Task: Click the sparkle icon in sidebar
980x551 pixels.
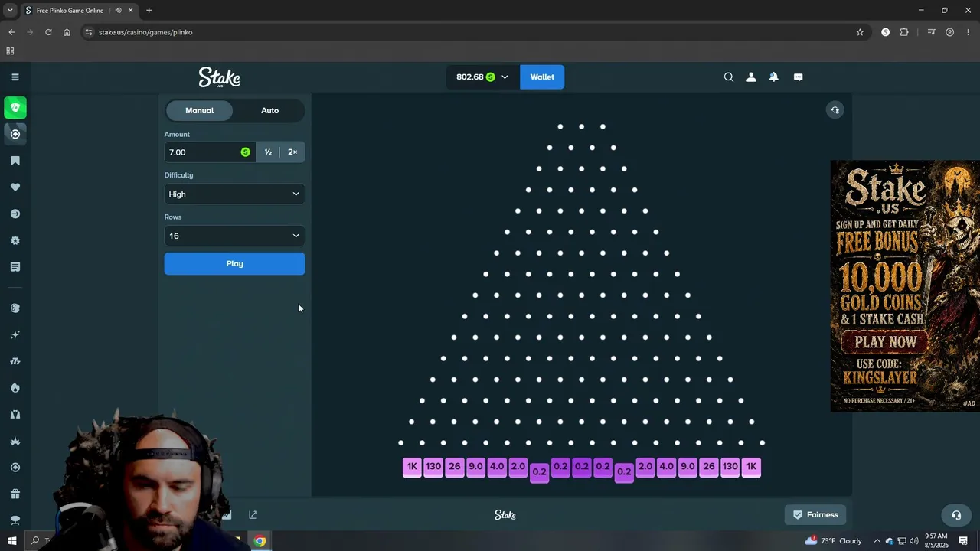Action: tap(15, 334)
